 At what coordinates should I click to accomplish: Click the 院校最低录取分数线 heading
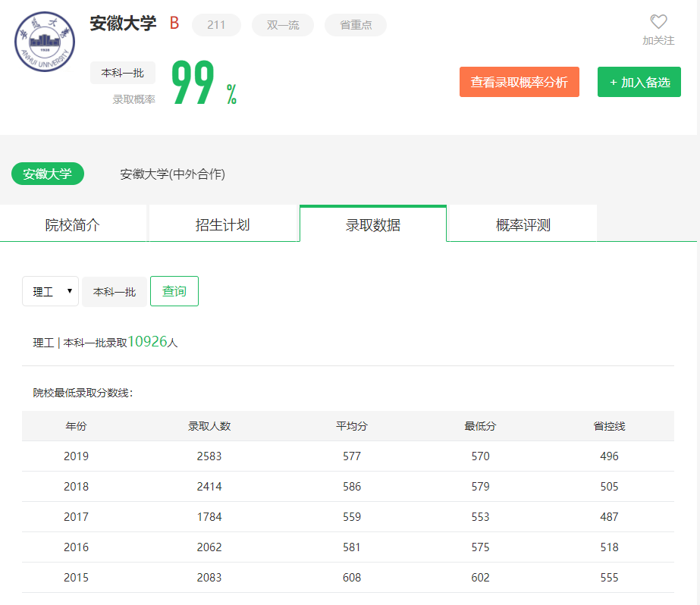pos(83,393)
